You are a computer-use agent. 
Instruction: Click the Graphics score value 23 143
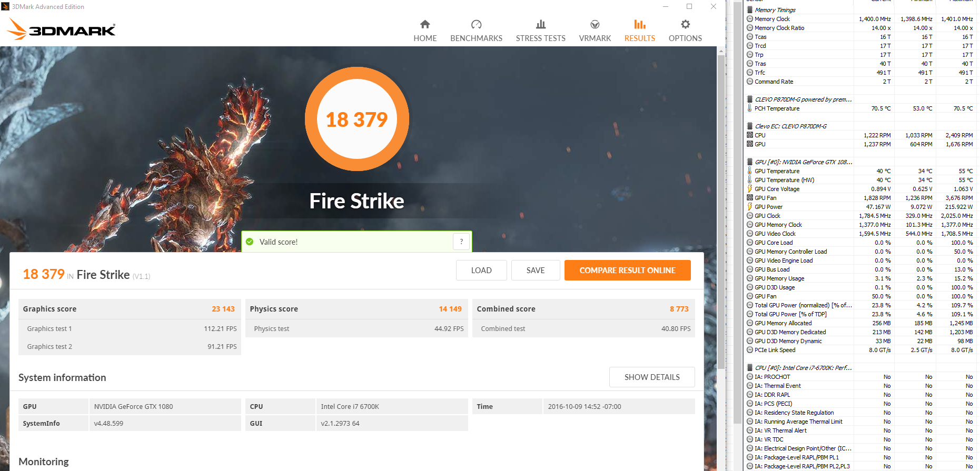223,309
